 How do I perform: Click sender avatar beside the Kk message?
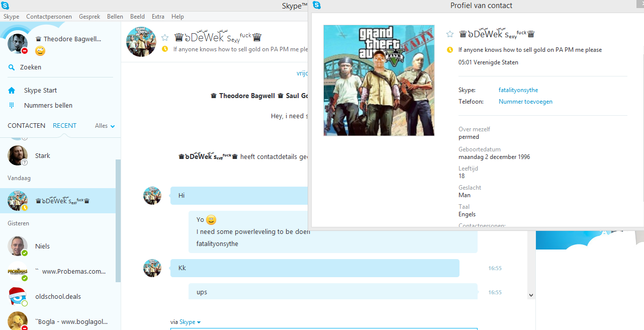(152, 268)
